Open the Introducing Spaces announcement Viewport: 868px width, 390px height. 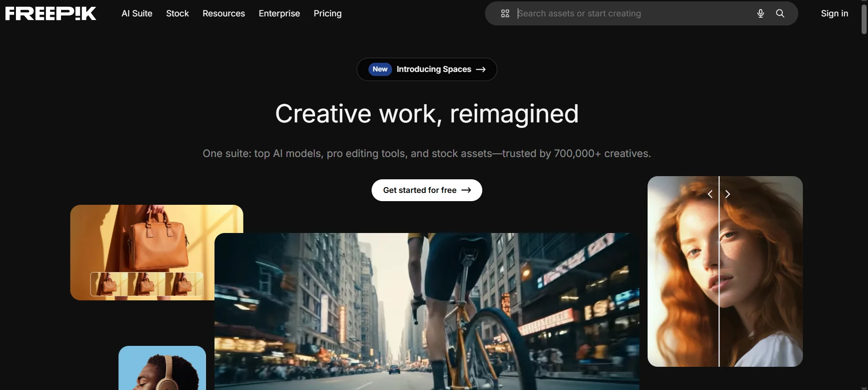pyautogui.click(x=427, y=69)
